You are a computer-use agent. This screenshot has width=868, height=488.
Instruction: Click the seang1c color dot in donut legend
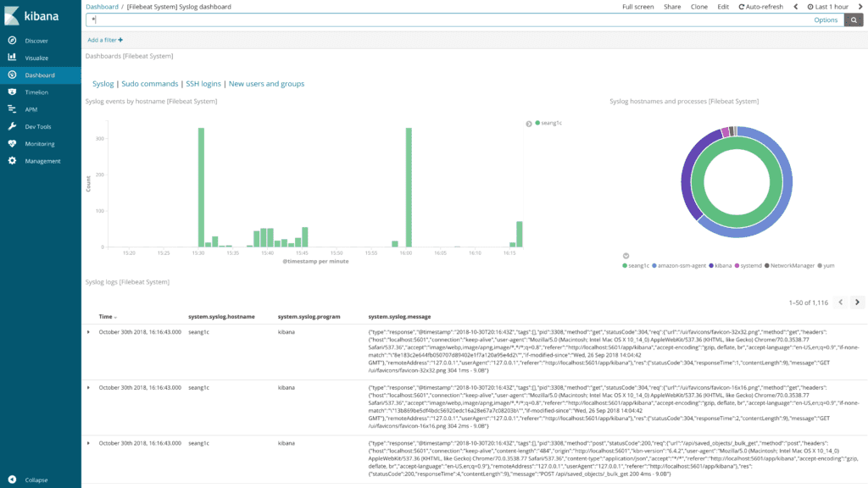point(625,265)
